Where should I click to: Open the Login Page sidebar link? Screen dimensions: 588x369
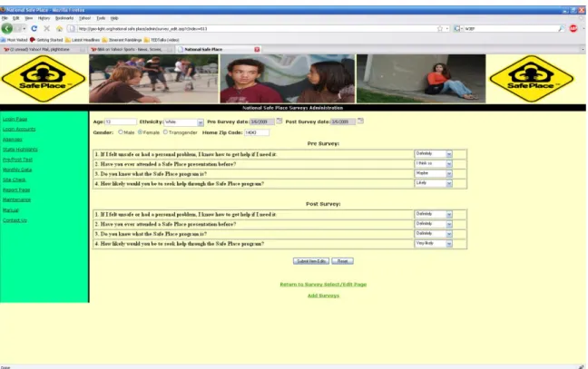tap(15, 119)
